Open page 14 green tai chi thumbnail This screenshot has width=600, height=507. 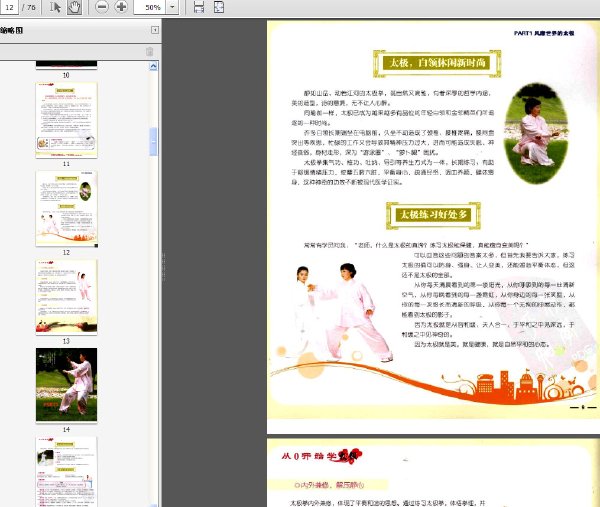click(67, 385)
